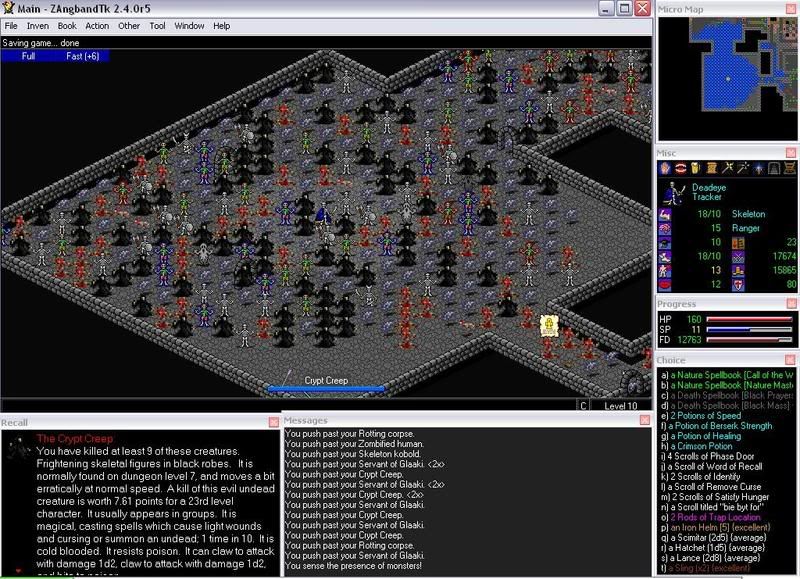Choose Potion of Berserk Strength

[716, 426]
